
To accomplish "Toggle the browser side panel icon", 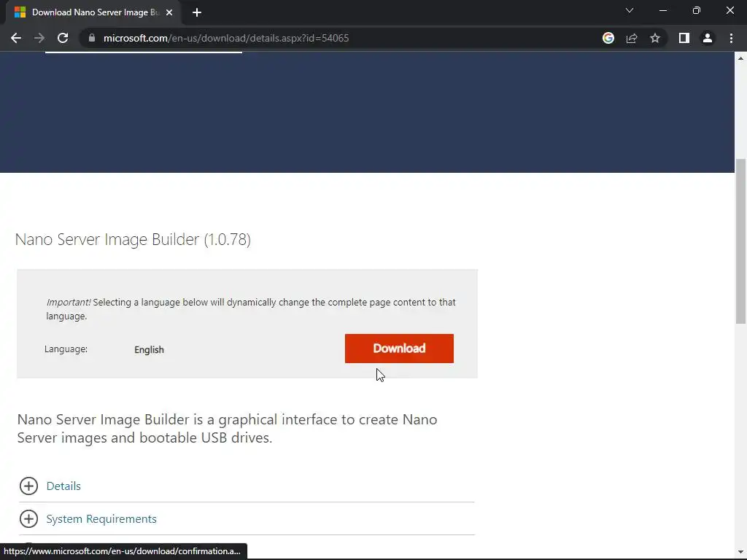I will [684, 38].
